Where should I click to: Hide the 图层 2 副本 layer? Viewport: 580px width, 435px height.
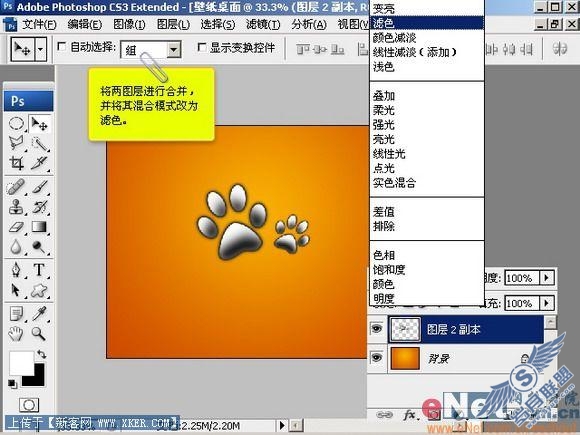coord(377,328)
